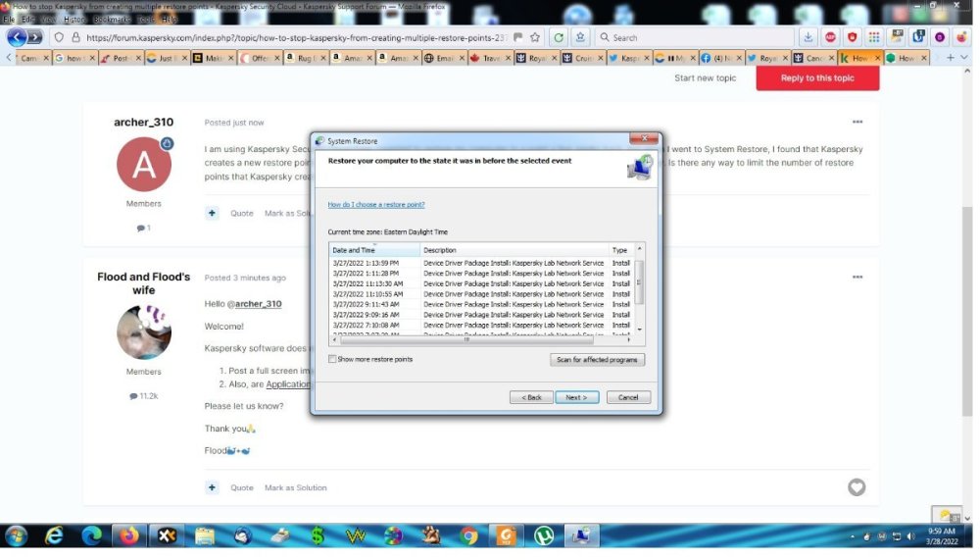Open the Windows Start orb
Image resolution: width=980 pixels, height=560 pixels.
click(16, 536)
